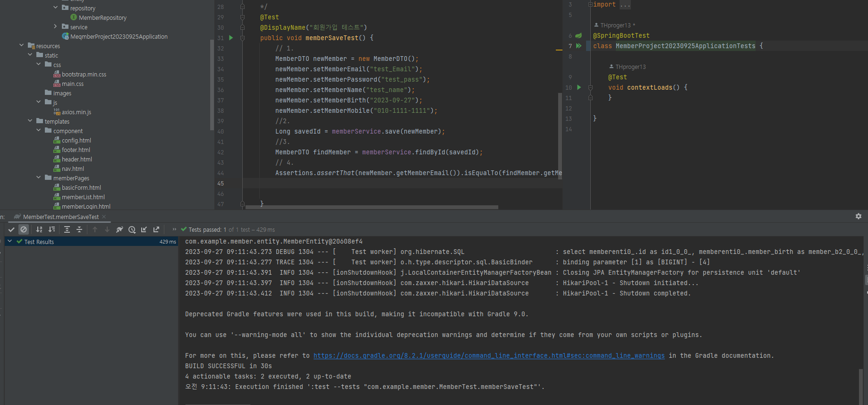Run memberSaveTest from gutter icon
Screen dimensions: 868x405
231,38
